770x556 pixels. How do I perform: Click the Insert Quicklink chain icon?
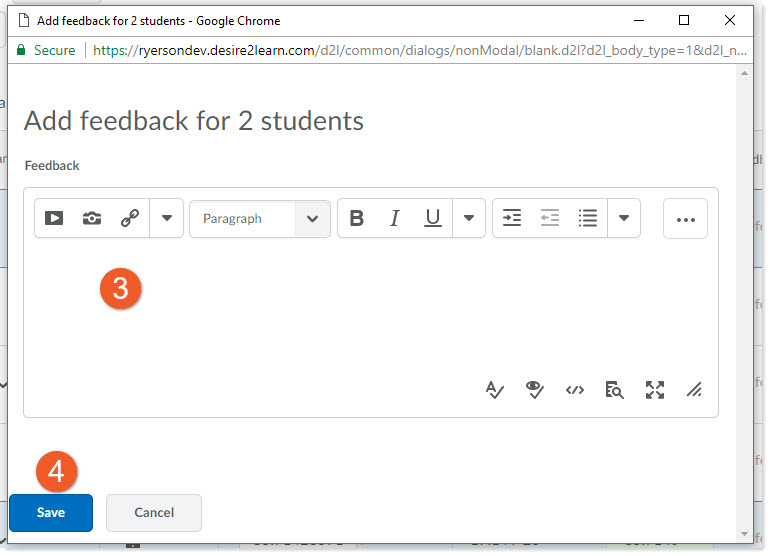pyautogui.click(x=130, y=218)
